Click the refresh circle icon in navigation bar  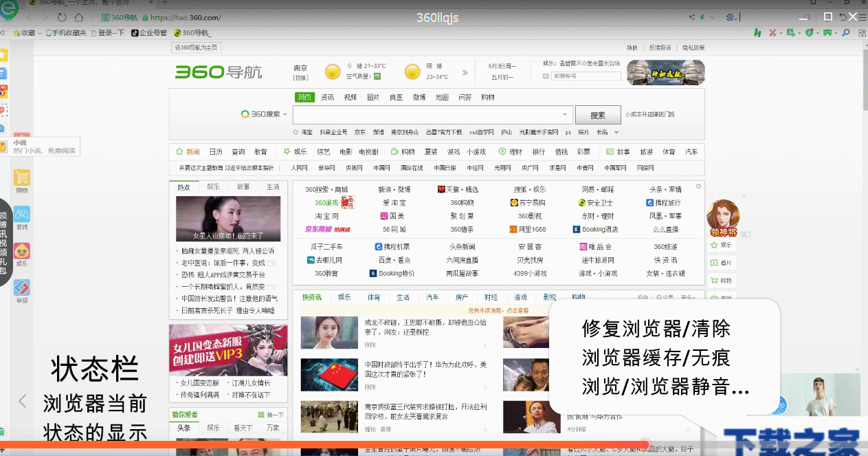(x=62, y=17)
